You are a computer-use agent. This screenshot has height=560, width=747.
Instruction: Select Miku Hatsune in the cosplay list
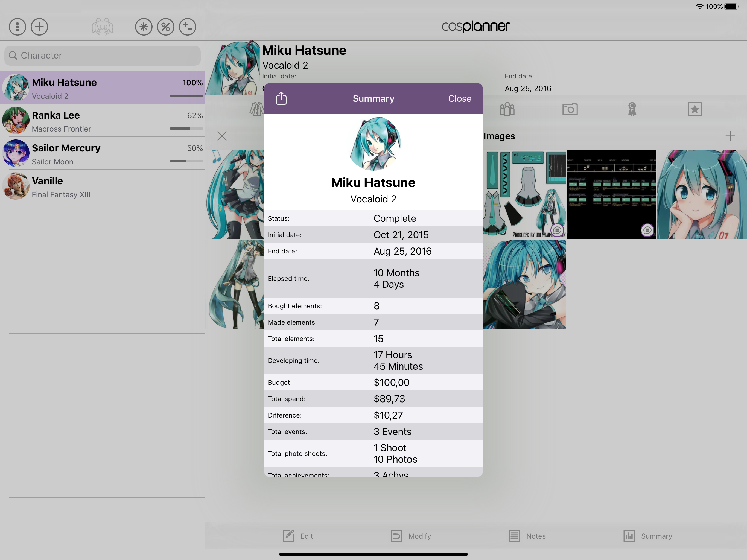(102, 87)
